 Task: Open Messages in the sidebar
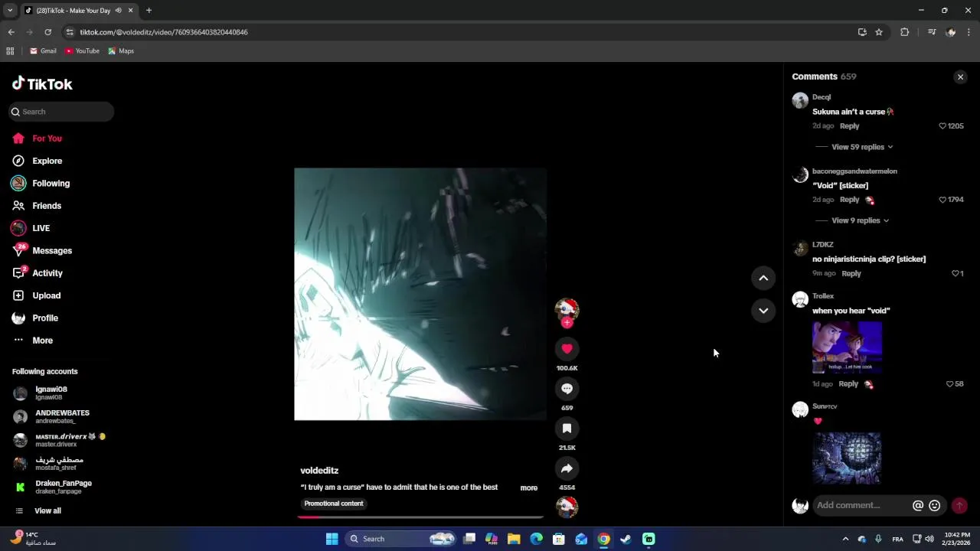click(x=52, y=251)
